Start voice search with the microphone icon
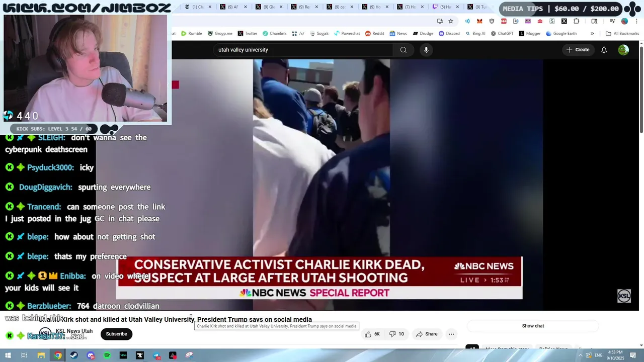 (x=426, y=50)
